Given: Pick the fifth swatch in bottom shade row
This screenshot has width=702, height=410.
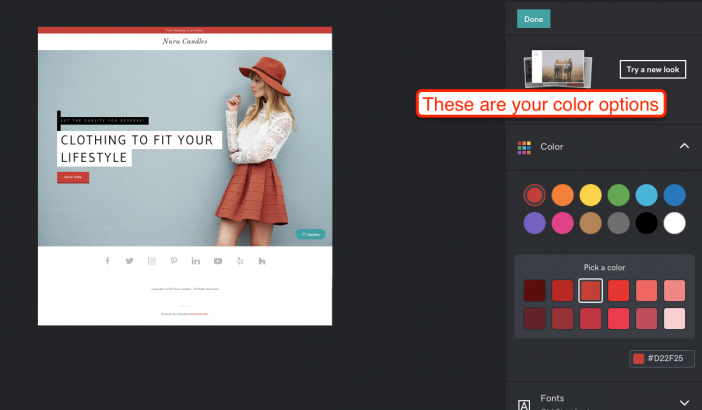Looking at the screenshot, I should (x=646, y=318).
